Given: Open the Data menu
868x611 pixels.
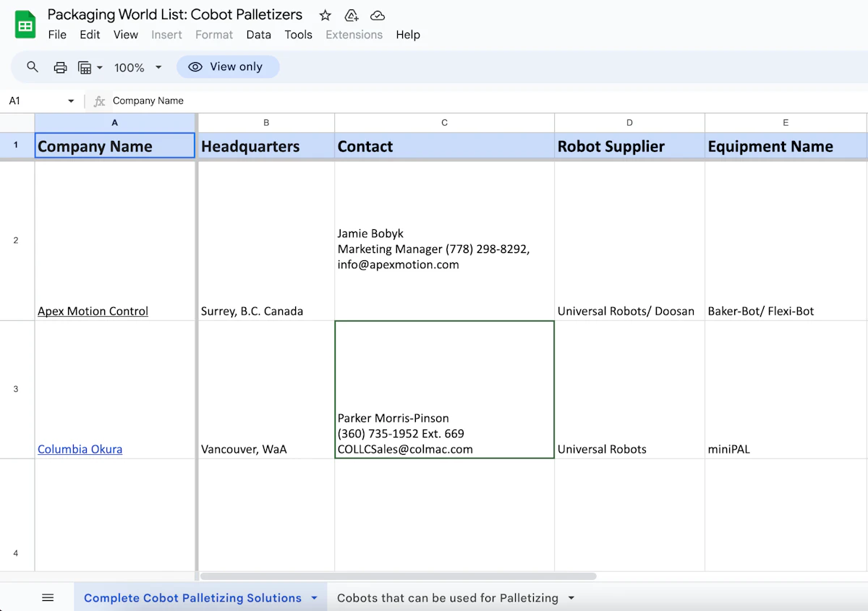Looking at the screenshot, I should pyautogui.click(x=258, y=35).
